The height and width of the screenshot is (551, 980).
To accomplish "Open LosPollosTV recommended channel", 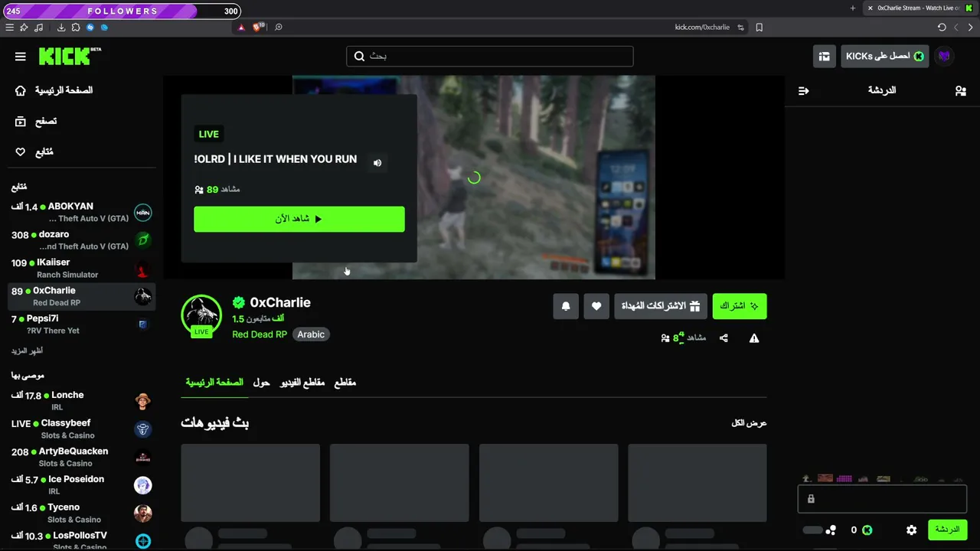I will [x=81, y=541].
